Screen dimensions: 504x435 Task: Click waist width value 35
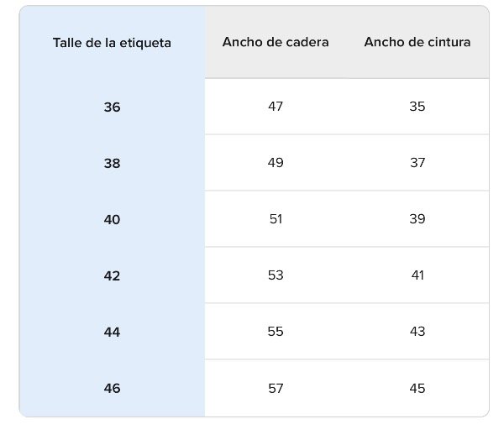[417, 107]
